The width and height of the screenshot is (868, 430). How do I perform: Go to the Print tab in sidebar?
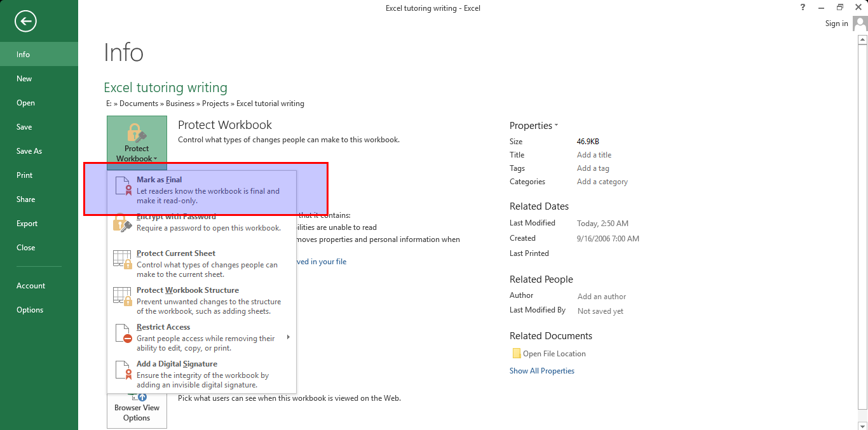[25, 175]
